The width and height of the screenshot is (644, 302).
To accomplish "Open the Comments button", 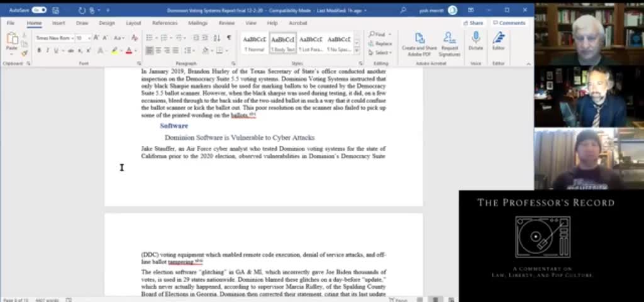I will pyautogui.click(x=508, y=23).
